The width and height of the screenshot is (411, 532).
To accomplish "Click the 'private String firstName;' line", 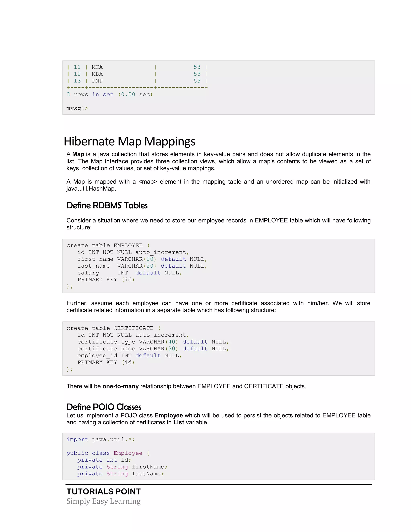I will pos(122,467).
